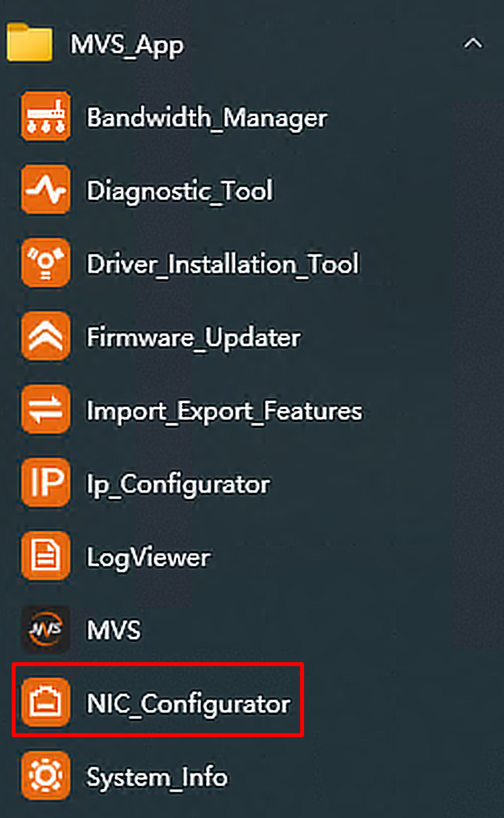Screen dimensions: 504x818
Task: Launch MVS from its dark logo icon
Action: 45,630
